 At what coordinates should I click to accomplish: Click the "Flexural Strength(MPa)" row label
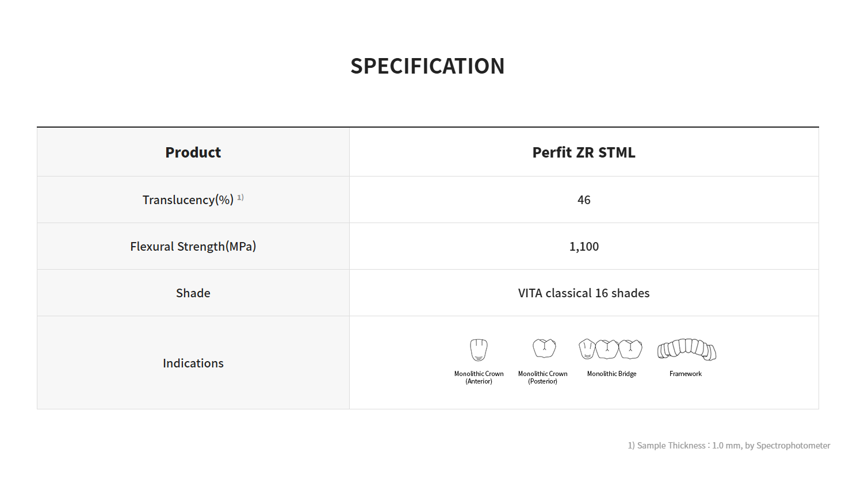[x=193, y=247]
